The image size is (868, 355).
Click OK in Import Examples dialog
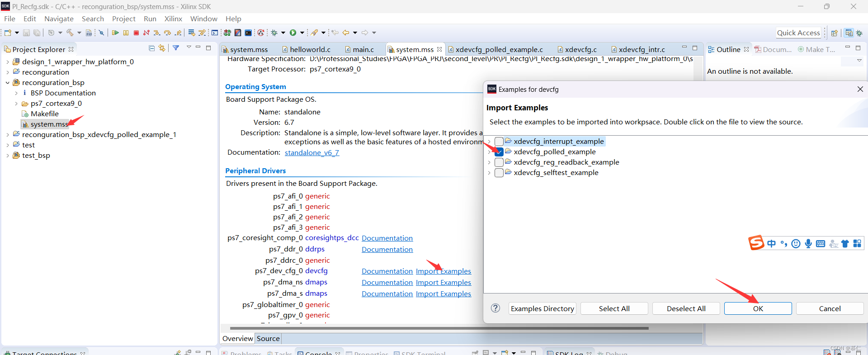tap(758, 308)
